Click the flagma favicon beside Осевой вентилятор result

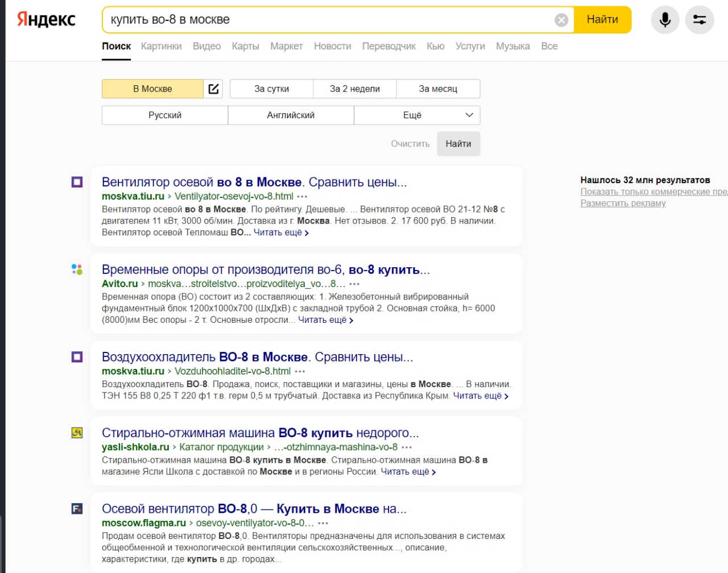click(77, 509)
